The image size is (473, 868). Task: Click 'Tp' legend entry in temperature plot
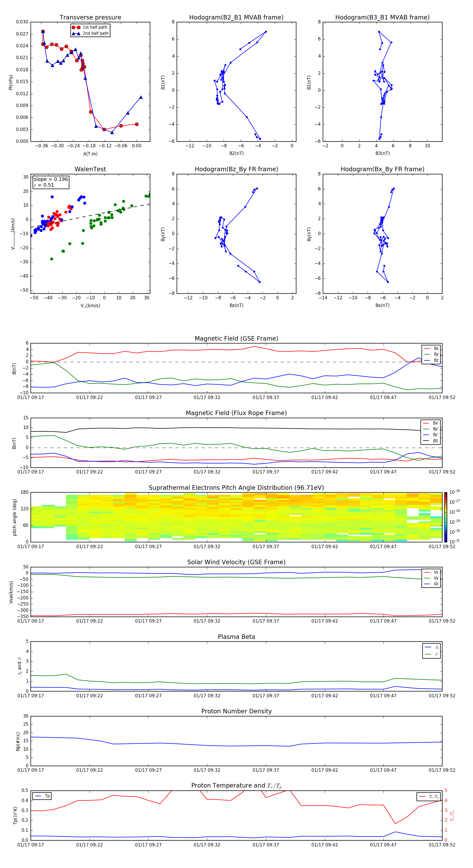pyautogui.click(x=42, y=796)
